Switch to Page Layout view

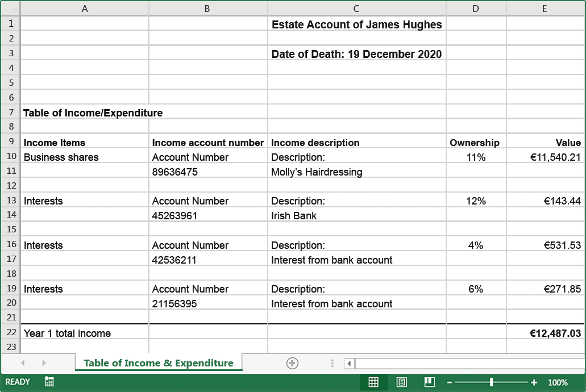click(402, 382)
